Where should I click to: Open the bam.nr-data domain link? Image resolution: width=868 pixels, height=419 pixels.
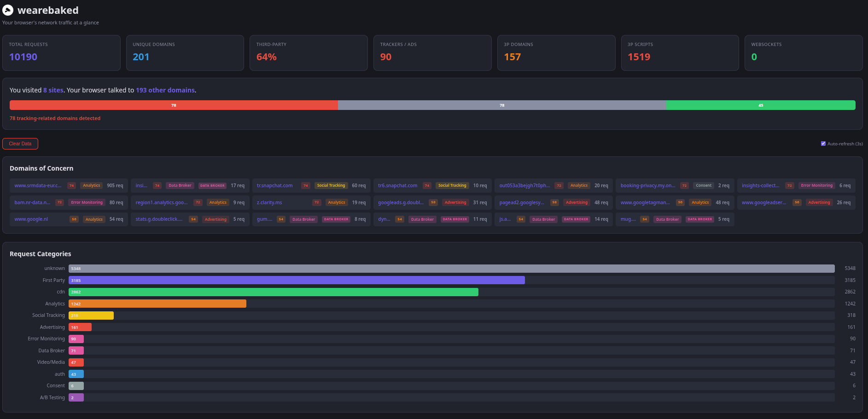32,202
